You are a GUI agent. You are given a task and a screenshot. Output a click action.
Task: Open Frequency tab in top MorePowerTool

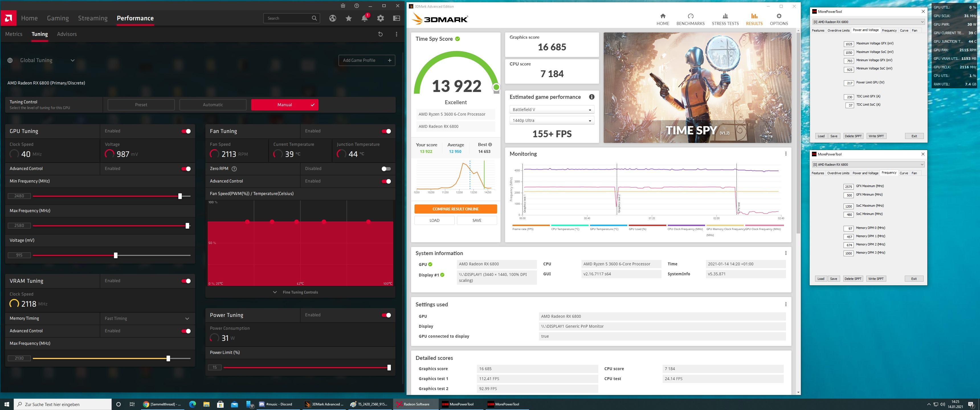click(889, 30)
